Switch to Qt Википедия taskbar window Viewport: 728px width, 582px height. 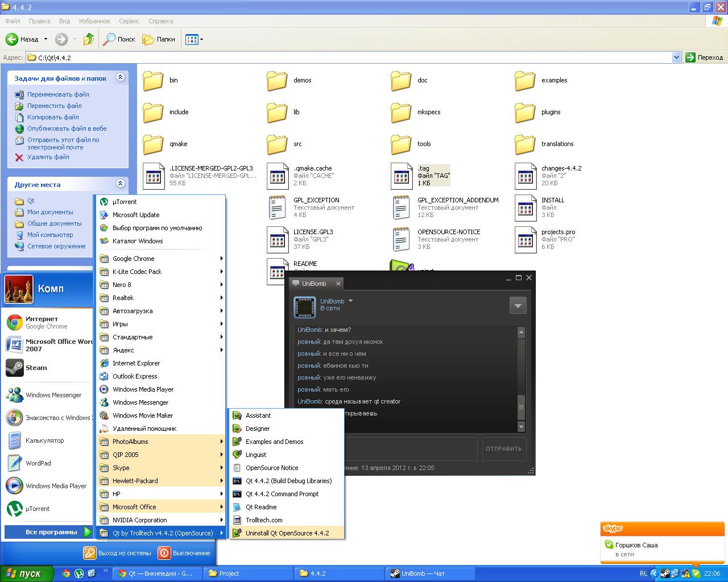pos(158,573)
